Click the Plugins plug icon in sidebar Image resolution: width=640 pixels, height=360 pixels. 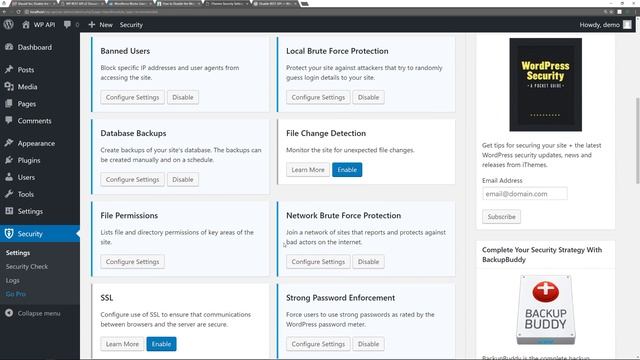point(9,160)
